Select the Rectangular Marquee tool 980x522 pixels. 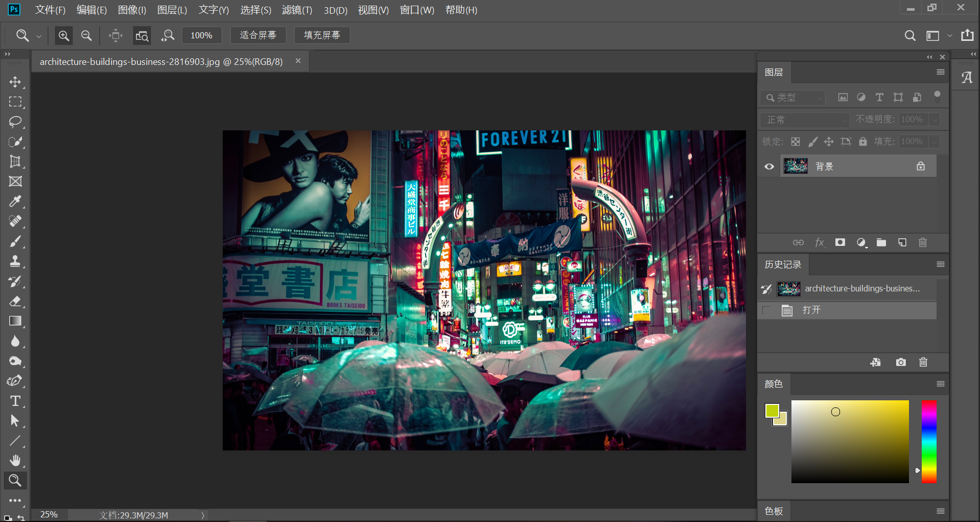pyautogui.click(x=15, y=102)
